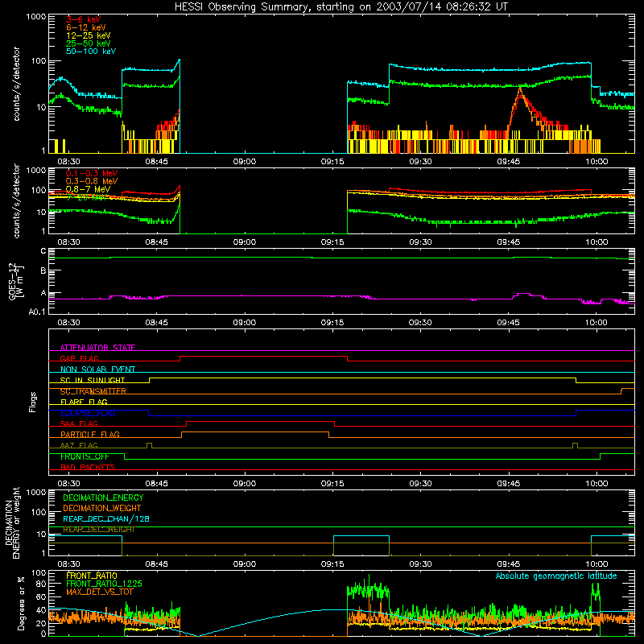Click the REAR_DEC_WEIGHT legend label
Image resolution: width=644 pixels, height=644 pixels.
click(98, 530)
